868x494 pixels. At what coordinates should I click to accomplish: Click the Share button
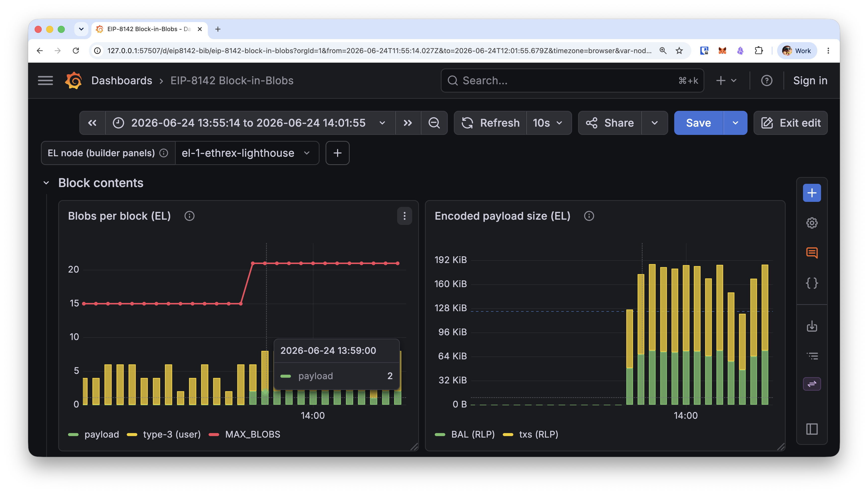point(610,123)
